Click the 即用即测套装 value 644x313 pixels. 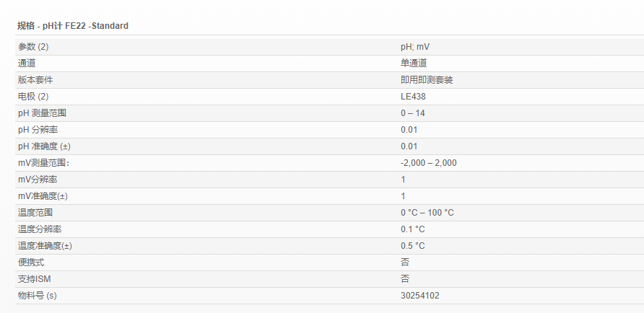427,80
